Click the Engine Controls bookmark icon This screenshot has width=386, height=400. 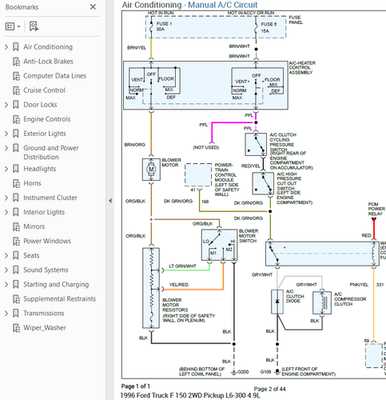[16, 119]
